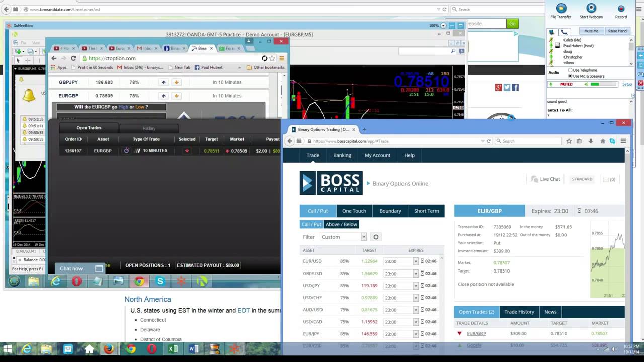Bookmark ctoption.com with the star icon

272,58
